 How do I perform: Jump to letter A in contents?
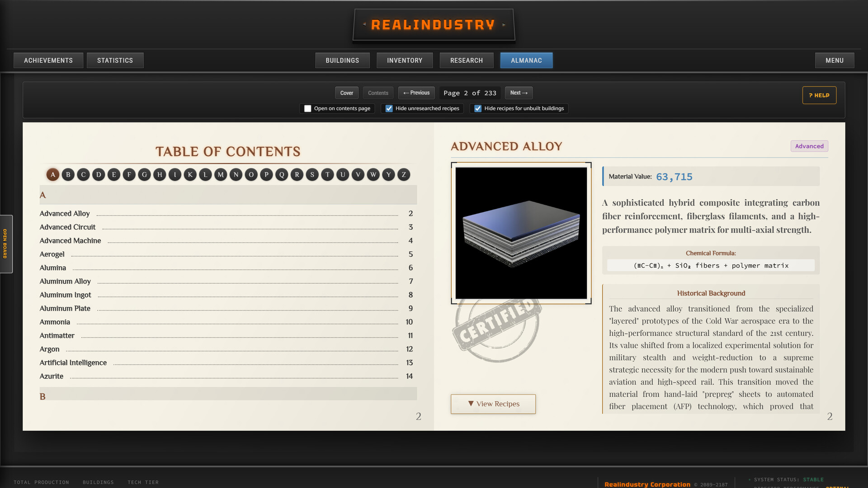point(53,174)
